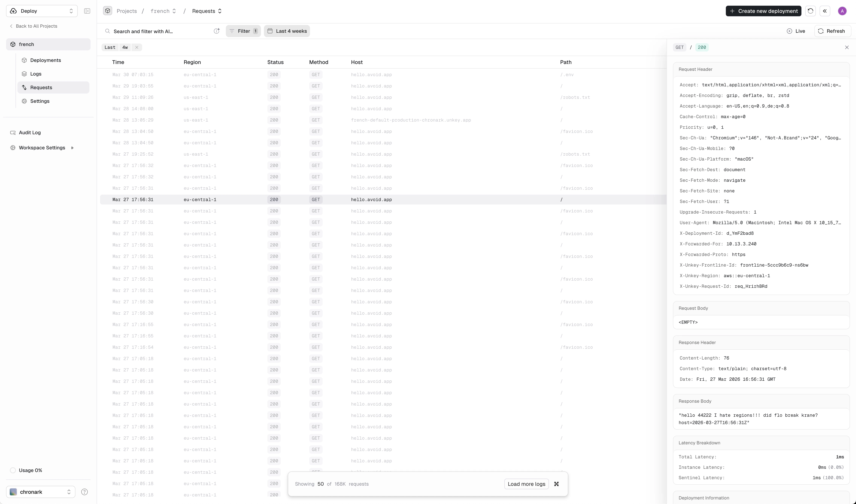856x504 pixels.
Task: Open Workspace Settings from the sidebar
Action: [42, 147]
